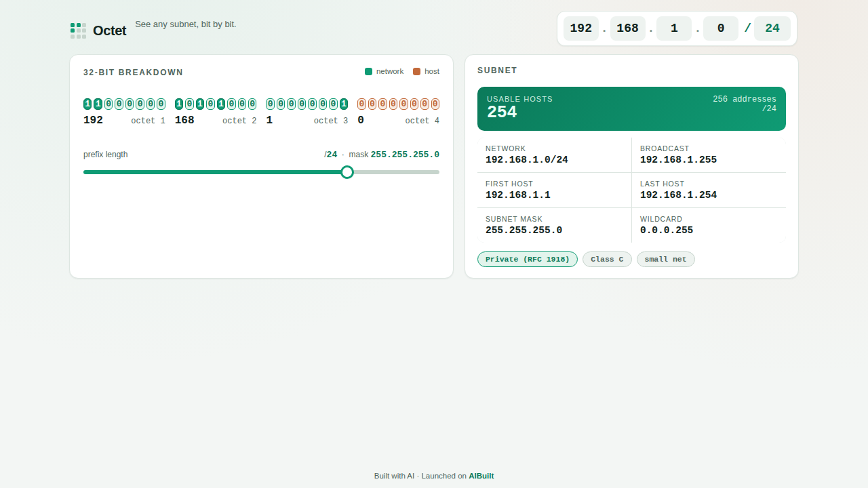
Task: Click the first host value 192.168.1.1
Action: coord(518,195)
